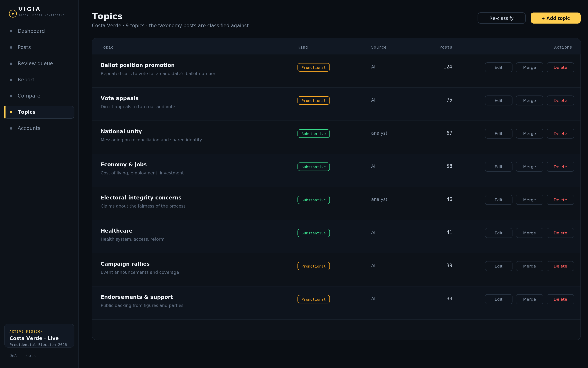Screen dimensions: 588x368
Task: Click Substantive badge on Healthcare row
Action: (x=313, y=233)
